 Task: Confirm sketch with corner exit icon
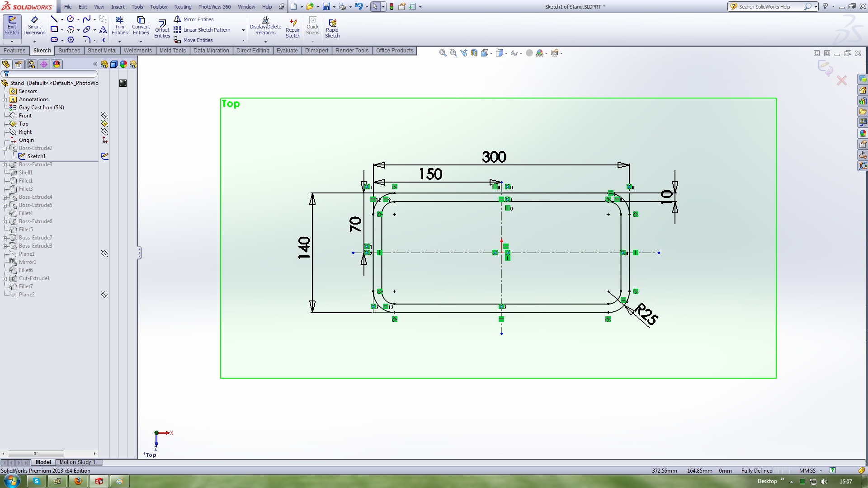click(x=826, y=68)
